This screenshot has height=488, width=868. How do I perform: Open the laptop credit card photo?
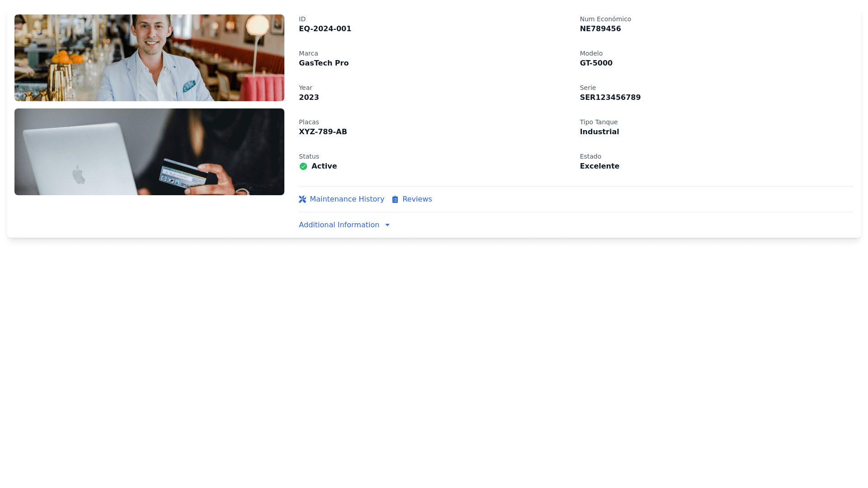(x=149, y=152)
